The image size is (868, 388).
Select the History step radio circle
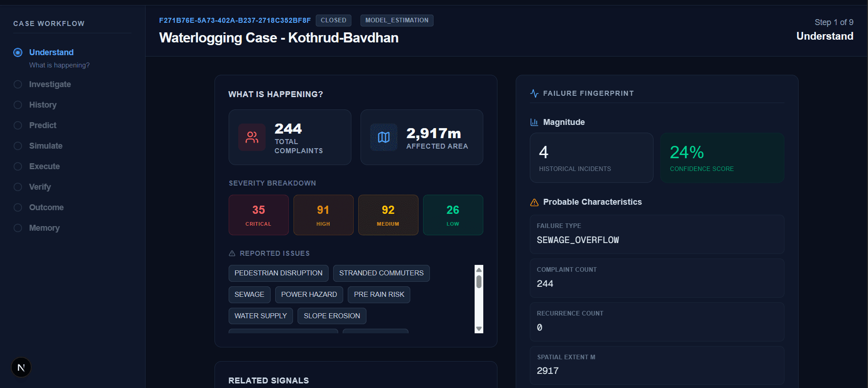tap(18, 105)
